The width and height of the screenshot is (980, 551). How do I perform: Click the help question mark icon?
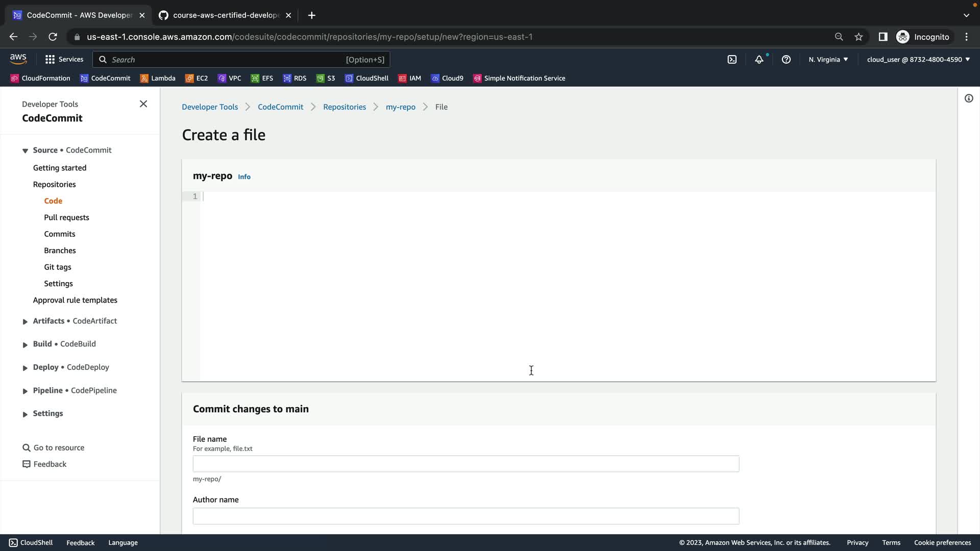[786, 60]
